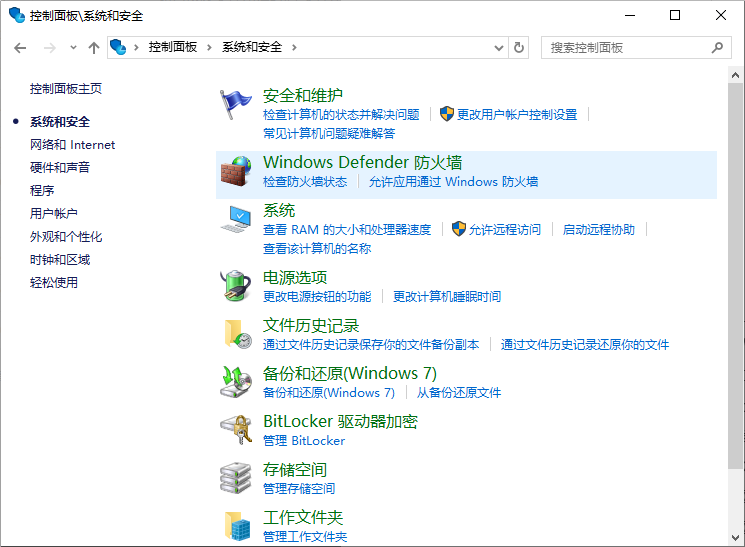Go back with the left arrow

(x=20, y=48)
